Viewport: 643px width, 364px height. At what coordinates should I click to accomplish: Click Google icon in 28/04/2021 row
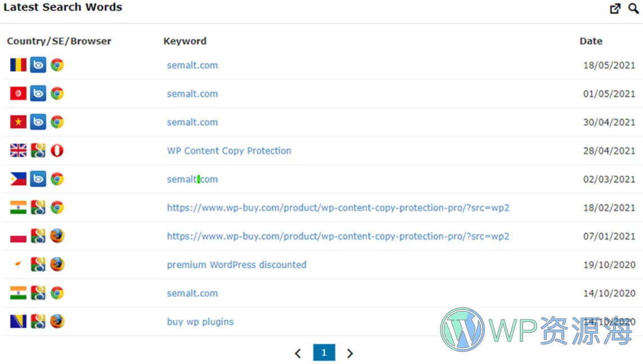point(38,150)
